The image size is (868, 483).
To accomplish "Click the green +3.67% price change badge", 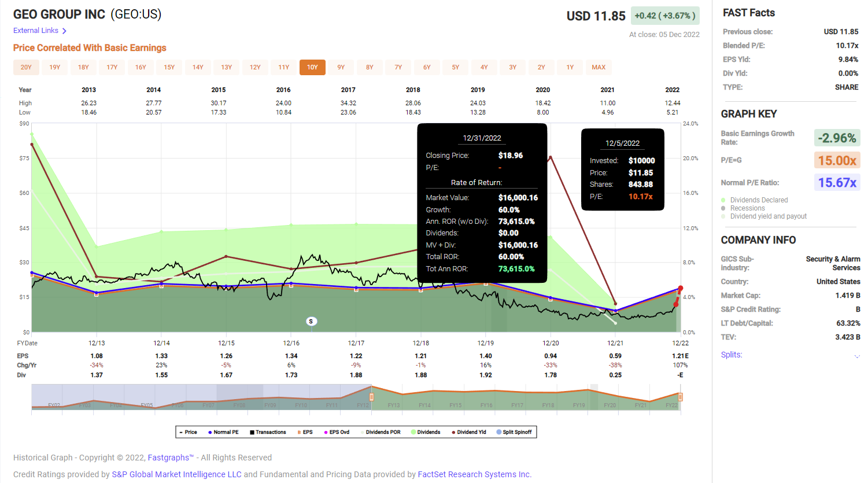I will coord(666,16).
